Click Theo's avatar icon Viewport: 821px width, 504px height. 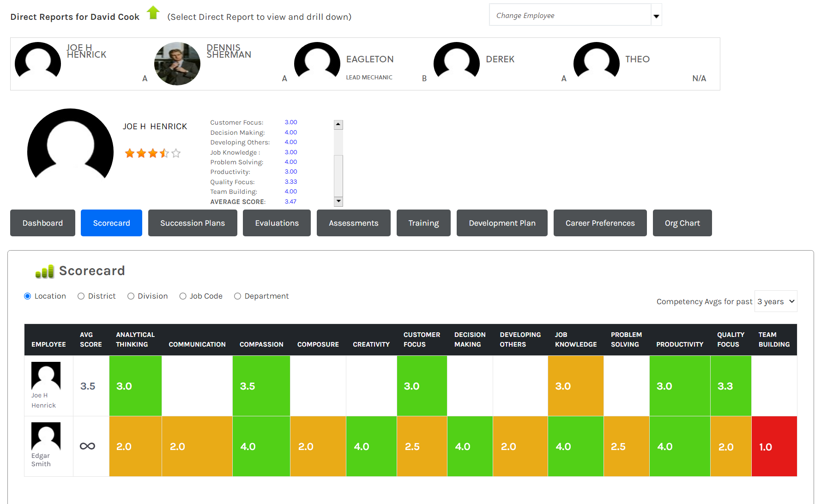597,61
